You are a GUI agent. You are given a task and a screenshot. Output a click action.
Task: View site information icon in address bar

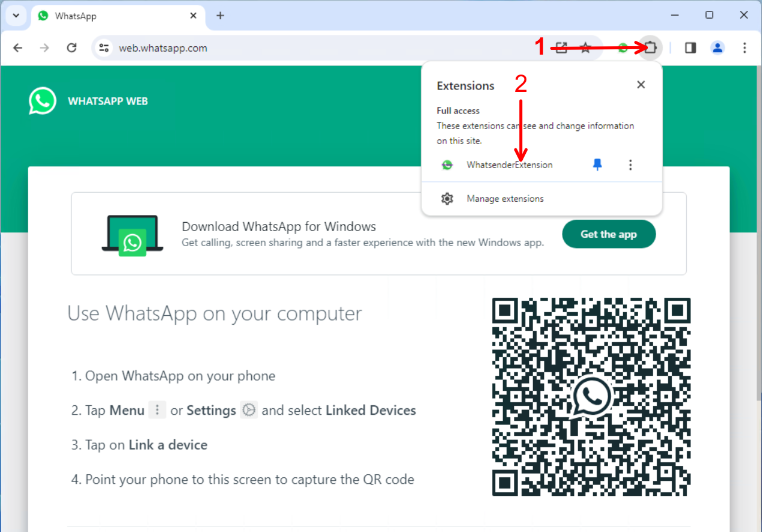pyautogui.click(x=104, y=48)
